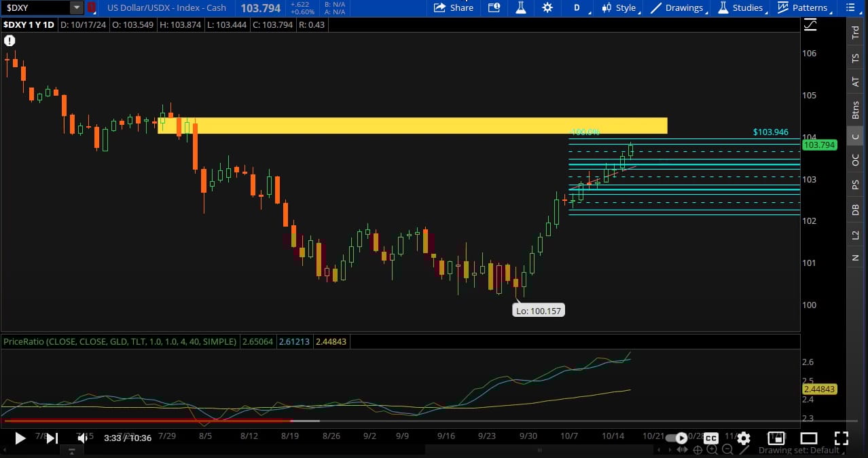Switch video to miniplayer
This screenshot has width=868, height=458.
776,438
